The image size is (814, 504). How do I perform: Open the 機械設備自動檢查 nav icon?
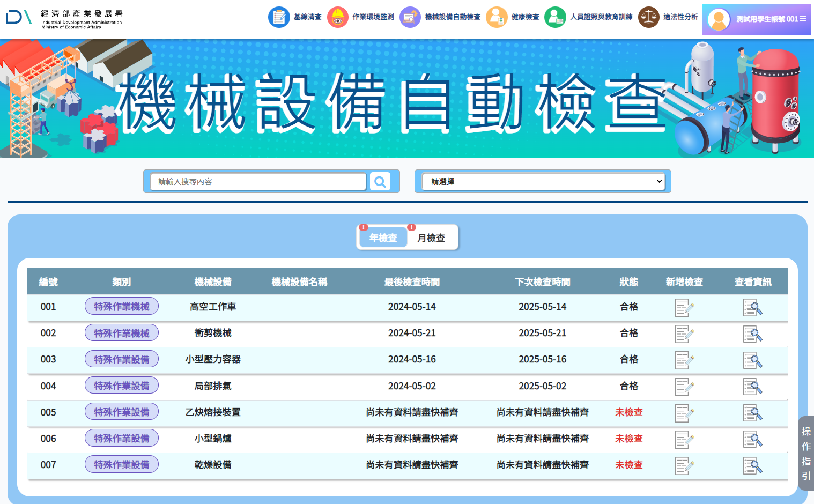point(410,17)
